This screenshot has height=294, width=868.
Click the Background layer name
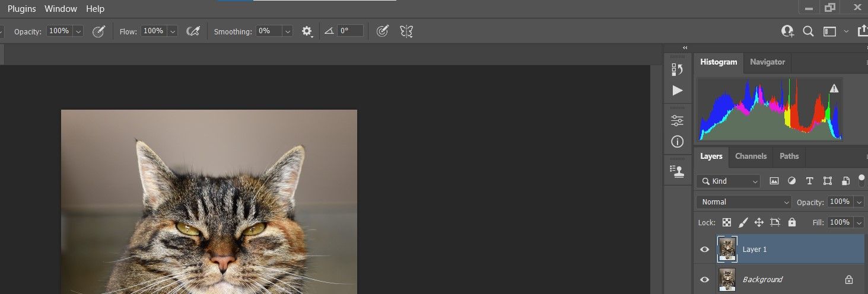pyautogui.click(x=762, y=280)
